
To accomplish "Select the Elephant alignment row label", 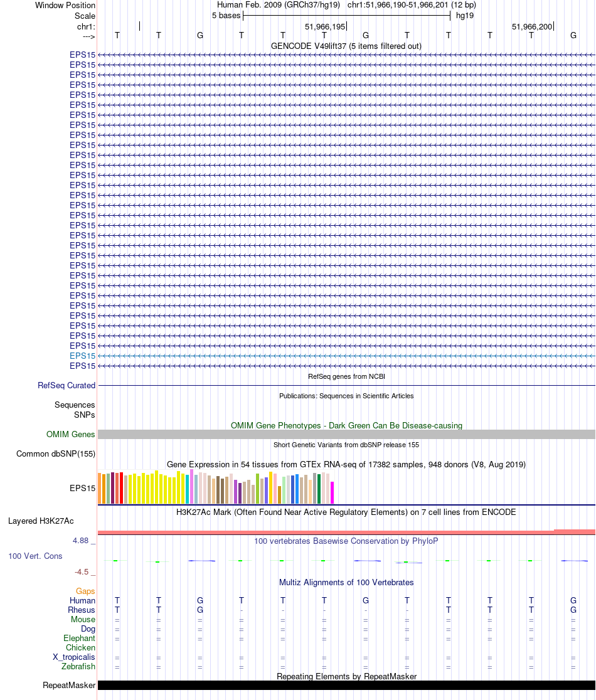I will (79, 639).
